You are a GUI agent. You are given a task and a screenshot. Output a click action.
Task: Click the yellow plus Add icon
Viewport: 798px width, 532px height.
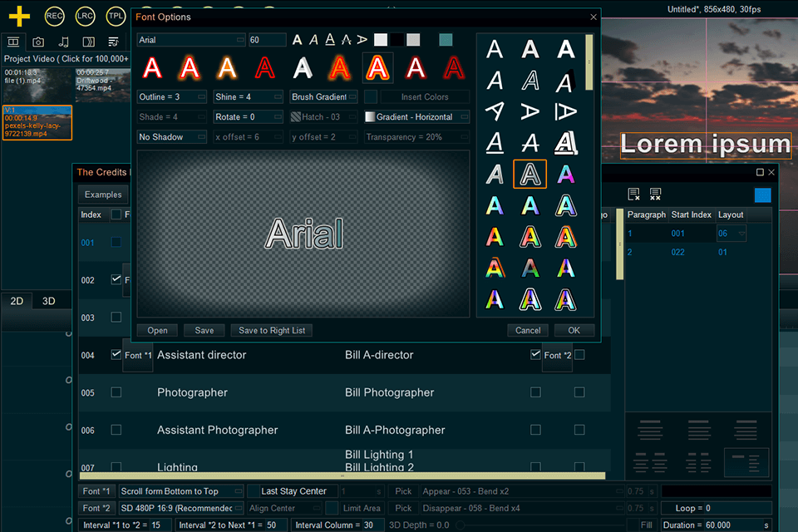point(19,16)
